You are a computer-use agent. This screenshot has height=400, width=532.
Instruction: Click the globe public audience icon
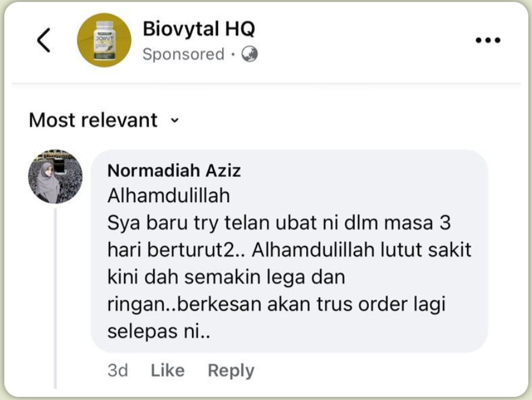pos(249,54)
